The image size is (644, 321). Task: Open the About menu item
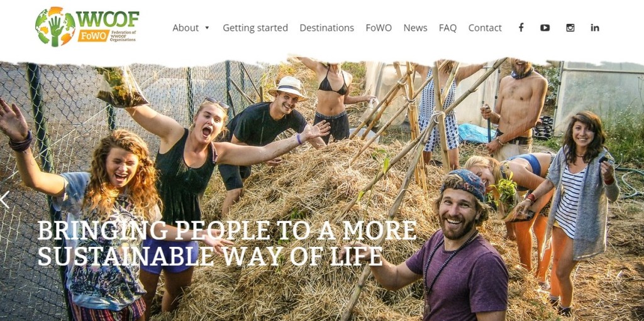pyautogui.click(x=186, y=28)
